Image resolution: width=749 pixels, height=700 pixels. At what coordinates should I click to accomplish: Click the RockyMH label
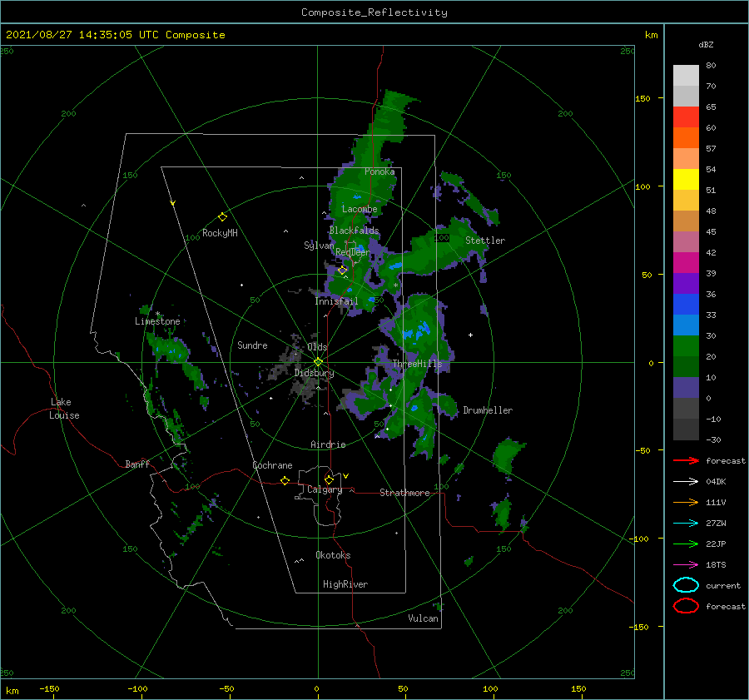(220, 233)
